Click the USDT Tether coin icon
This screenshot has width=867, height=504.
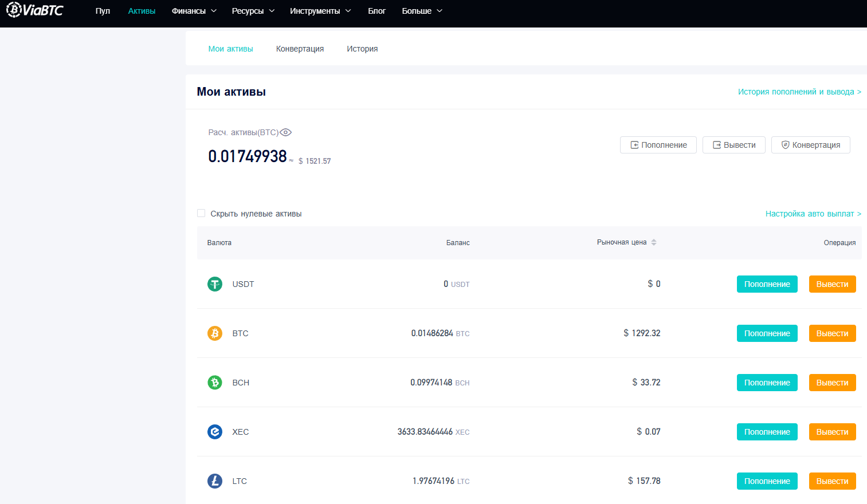pyautogui.click(x=215, y=284)
